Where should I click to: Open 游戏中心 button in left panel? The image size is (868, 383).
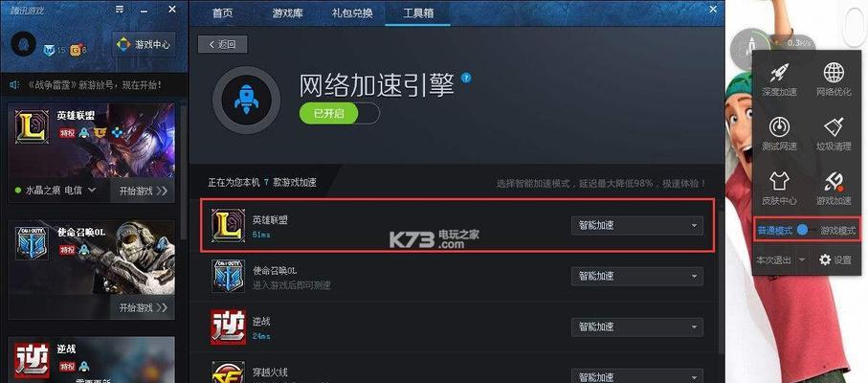(x=144, y=44)
